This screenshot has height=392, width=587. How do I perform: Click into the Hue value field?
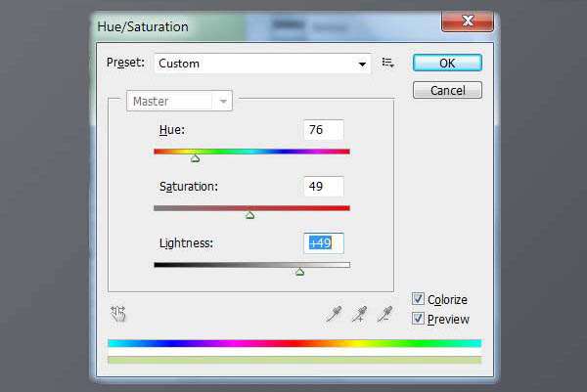pos(324,130)
